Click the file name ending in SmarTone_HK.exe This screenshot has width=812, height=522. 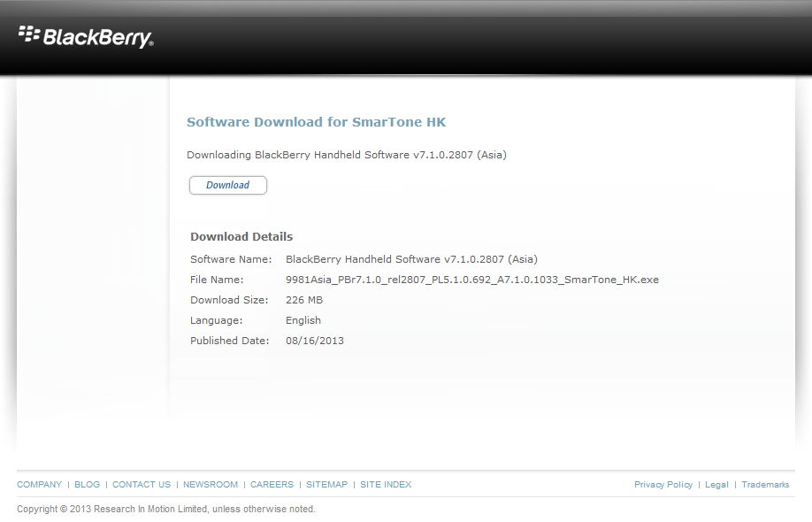(472, 280)
